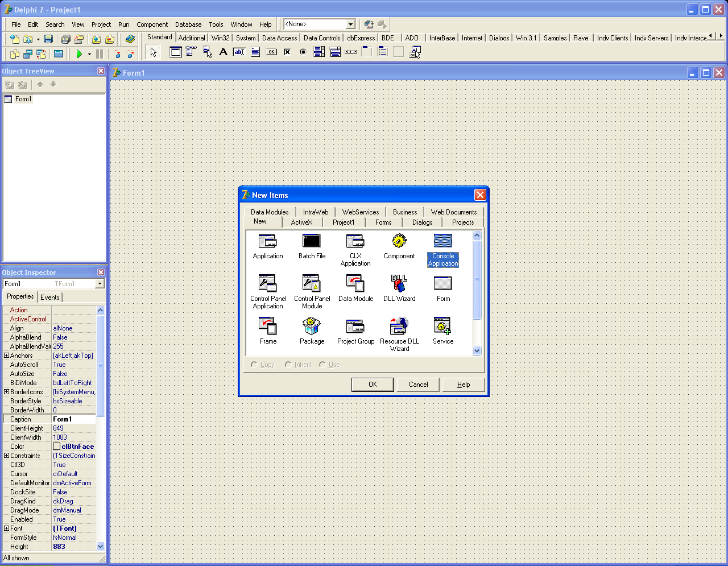Click Remove file from project icon
Viewport: 728px width, 566px height.
(110, 39)
